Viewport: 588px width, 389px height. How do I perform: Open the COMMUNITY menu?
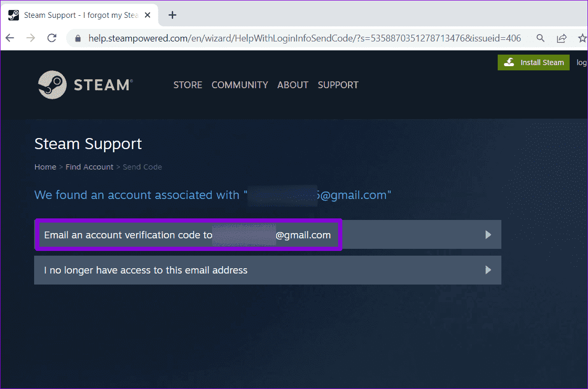pos(239,85)
